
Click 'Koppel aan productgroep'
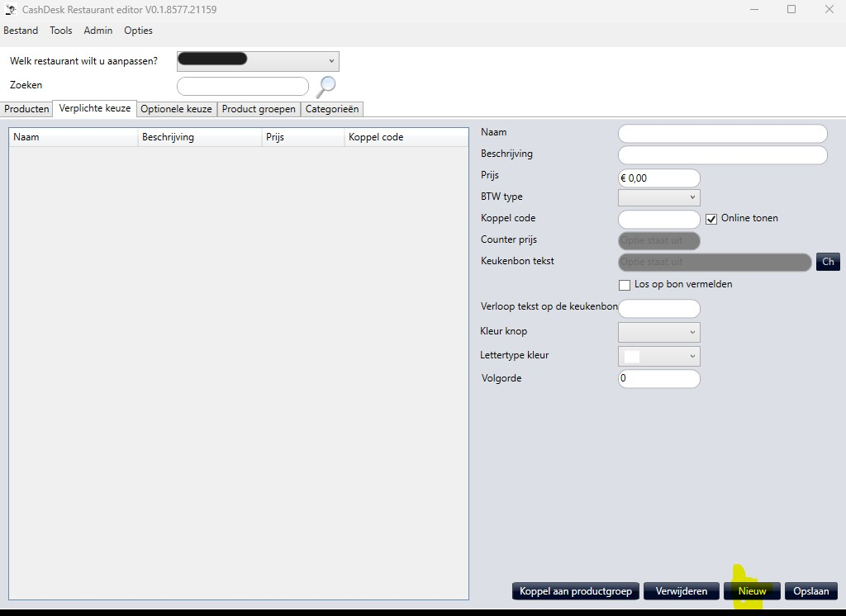pos(575,590)
